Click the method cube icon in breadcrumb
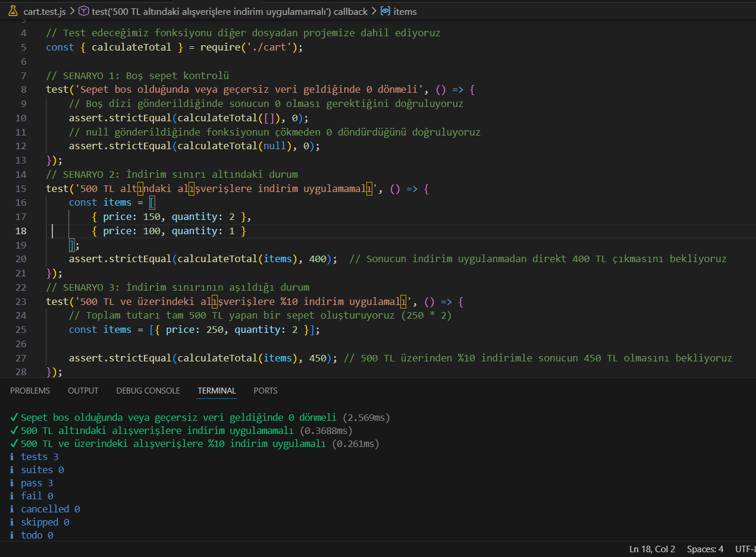This screenshot has height=557, width=756. tap(84, 11)
